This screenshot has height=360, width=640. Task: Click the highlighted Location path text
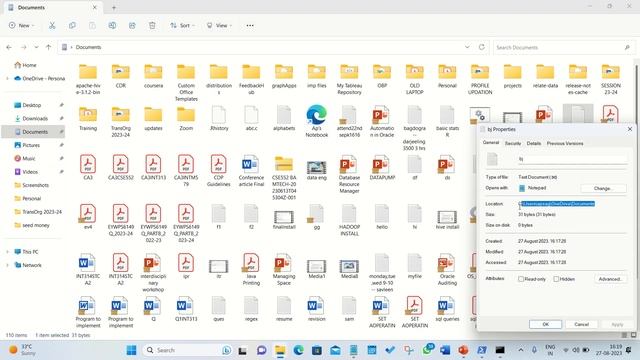click(x=557, y=203)
